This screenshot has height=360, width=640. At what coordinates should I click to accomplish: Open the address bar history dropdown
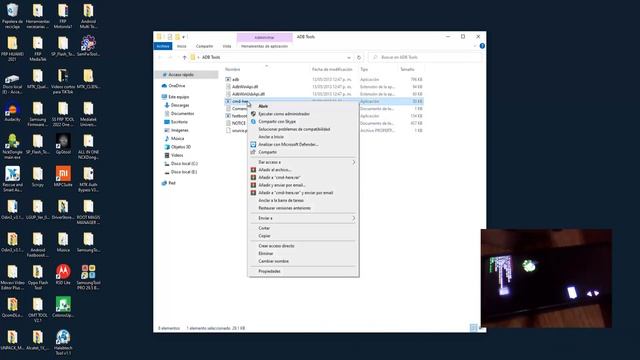click(x=349, y=58)
